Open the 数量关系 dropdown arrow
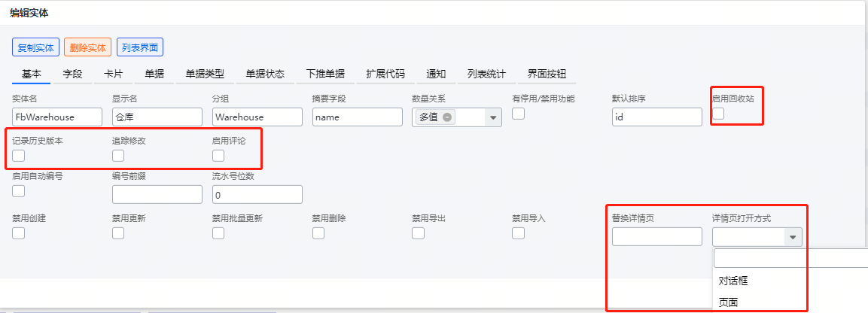Image resolution: width=868 pixels, height=313 pixels. [x=493, y=117]
